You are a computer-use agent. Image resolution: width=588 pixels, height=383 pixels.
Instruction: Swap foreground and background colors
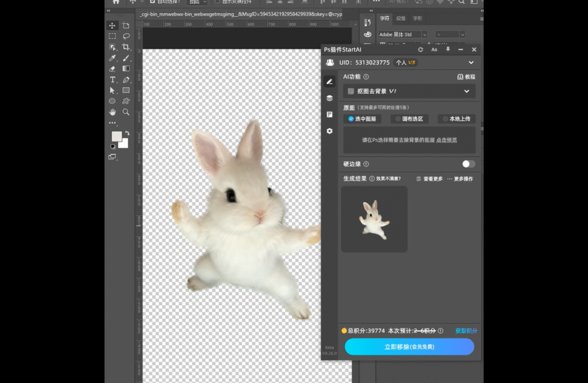pos(127,133)
